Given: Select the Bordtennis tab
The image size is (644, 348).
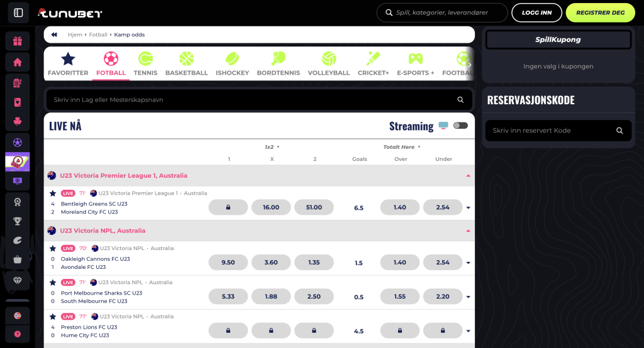Looking at the screenshot, I should (279, 64).
